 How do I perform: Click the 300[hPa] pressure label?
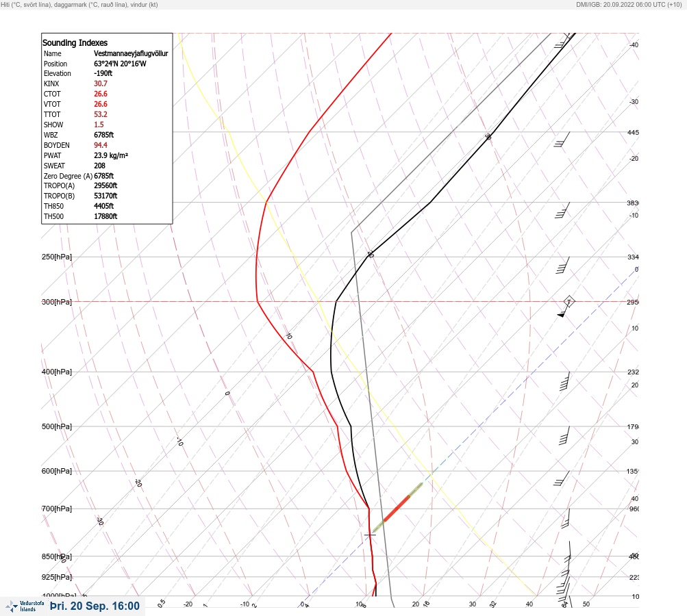point(57,302)
